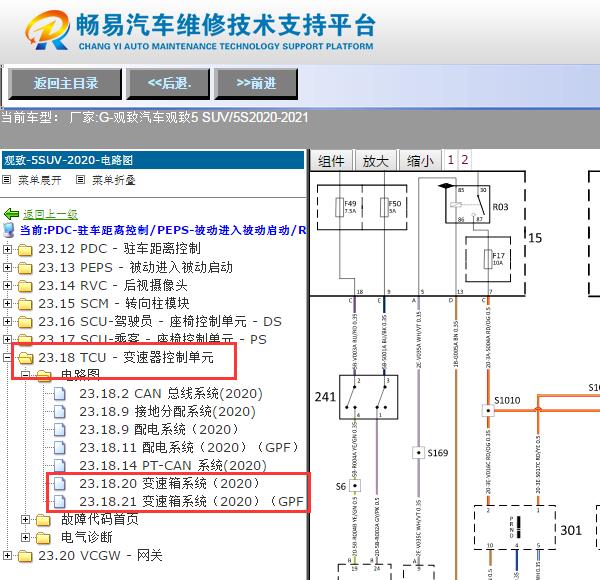Open 23.13 PEPS - 被动进入被动启动
This screenshot has width=600, height=580.
[x=135, y=267]
